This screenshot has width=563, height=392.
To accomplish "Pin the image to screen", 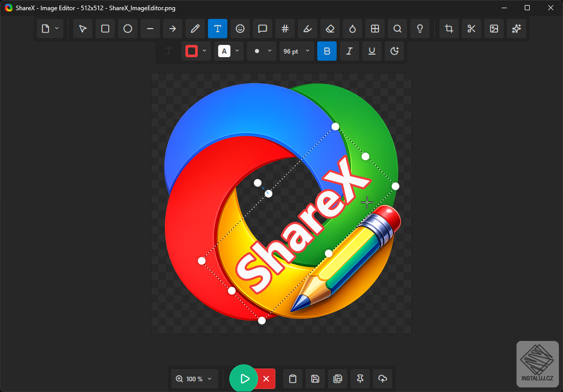I will 360,379.
